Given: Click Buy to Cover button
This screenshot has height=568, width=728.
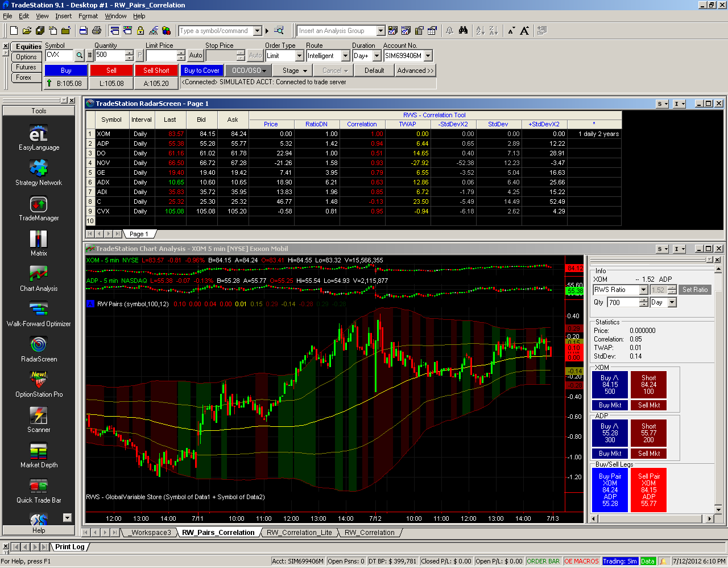Looking at the screenshot, I should coord(202,71).
